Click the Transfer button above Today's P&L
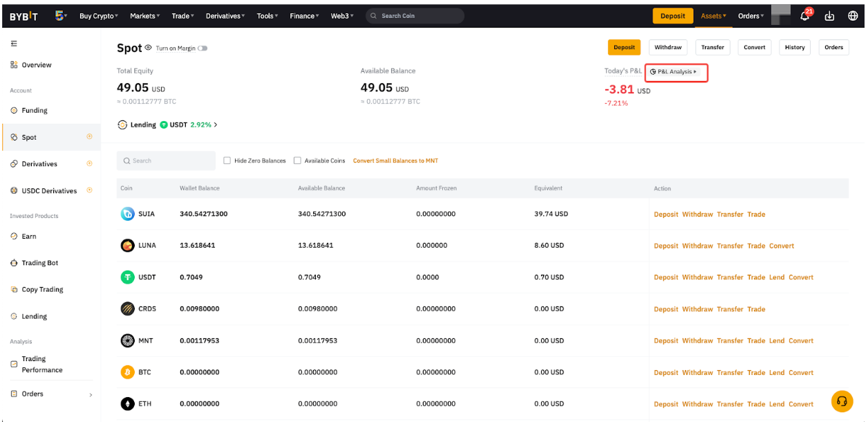This screenshot has width=868, height=422. coord(713,47)
